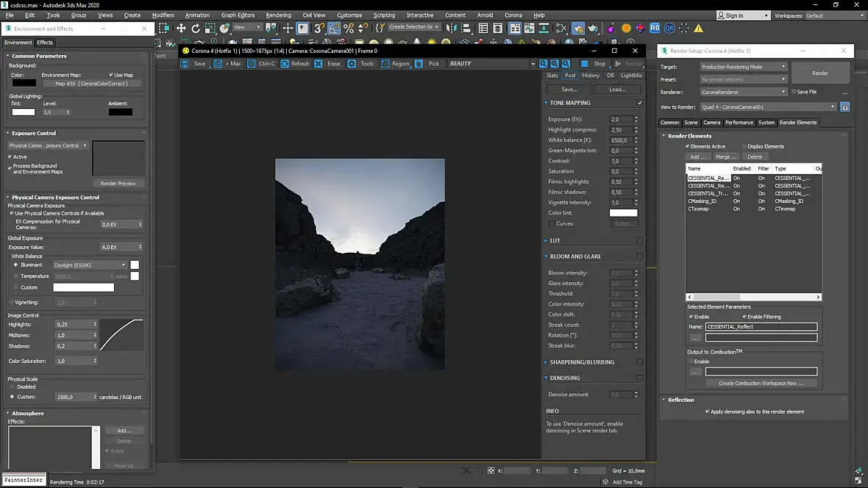Click the zoom in magnifier icon
This screenshot has width=868, height=488.
pyautogui.click(x=544, y=64)
